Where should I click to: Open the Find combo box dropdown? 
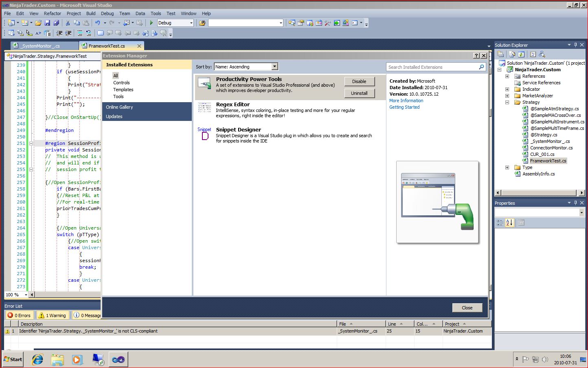point(281,23)
